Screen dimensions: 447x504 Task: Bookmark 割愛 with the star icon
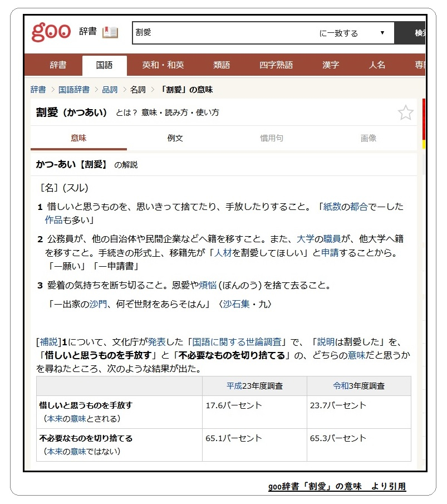pyautogui.click(x=406, y=112)
